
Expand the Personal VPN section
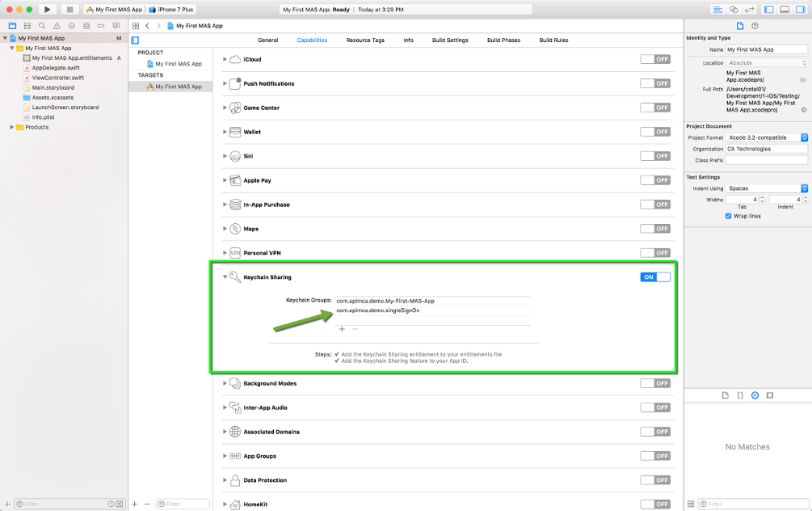225,253
